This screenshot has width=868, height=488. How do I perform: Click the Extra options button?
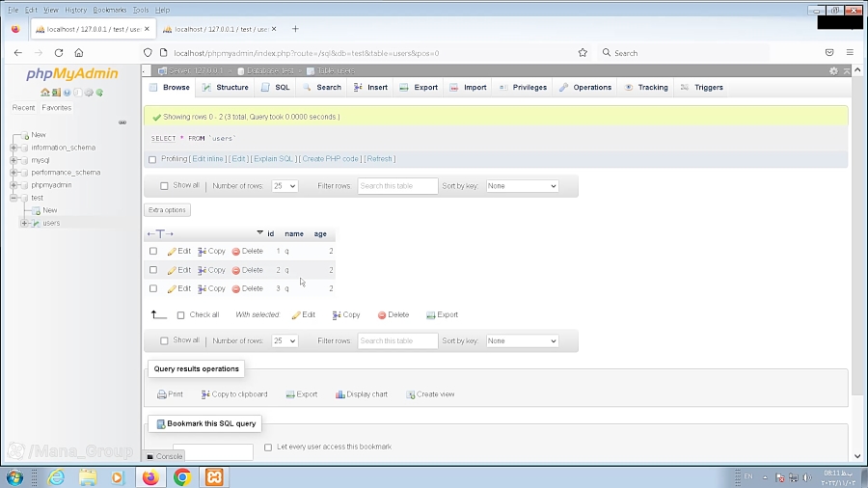[x=167, y=210]
